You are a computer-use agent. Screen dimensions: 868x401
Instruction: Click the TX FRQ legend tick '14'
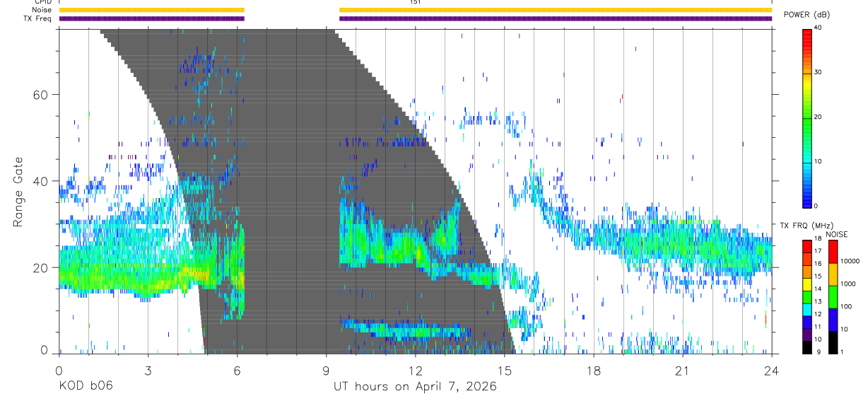pos(818,289)
